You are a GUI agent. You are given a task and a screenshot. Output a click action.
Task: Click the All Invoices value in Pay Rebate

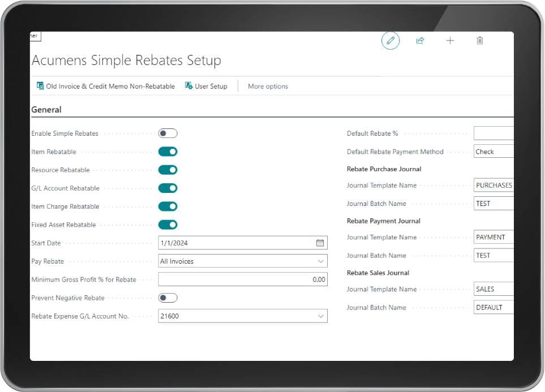tap(177, 261)
